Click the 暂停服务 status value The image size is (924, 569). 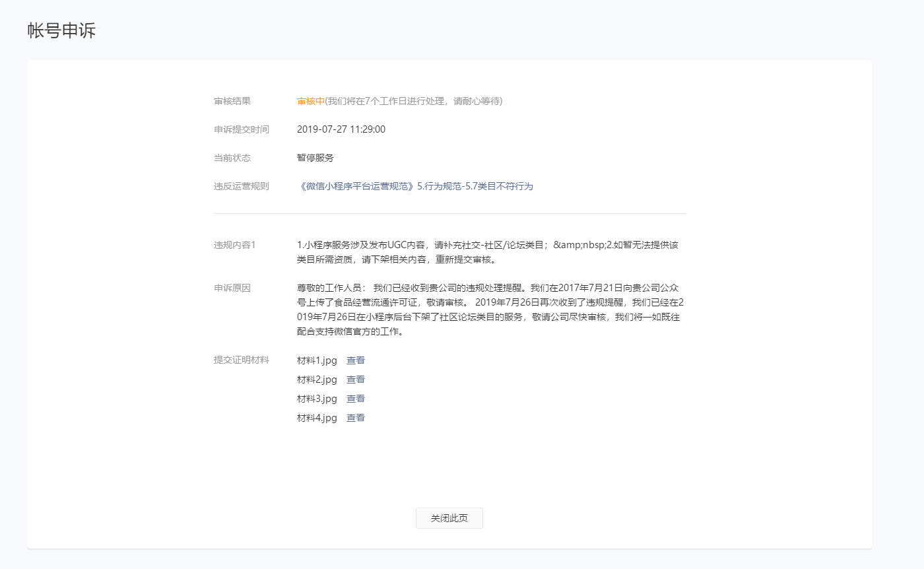315,158
